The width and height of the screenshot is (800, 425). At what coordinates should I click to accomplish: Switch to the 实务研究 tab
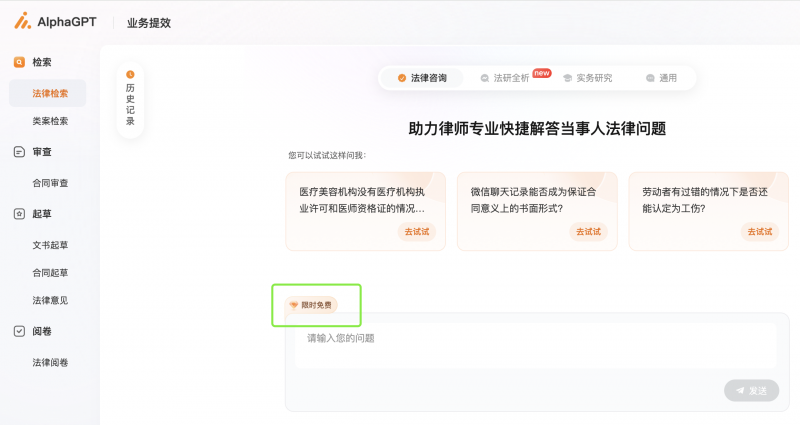[588, 78]
